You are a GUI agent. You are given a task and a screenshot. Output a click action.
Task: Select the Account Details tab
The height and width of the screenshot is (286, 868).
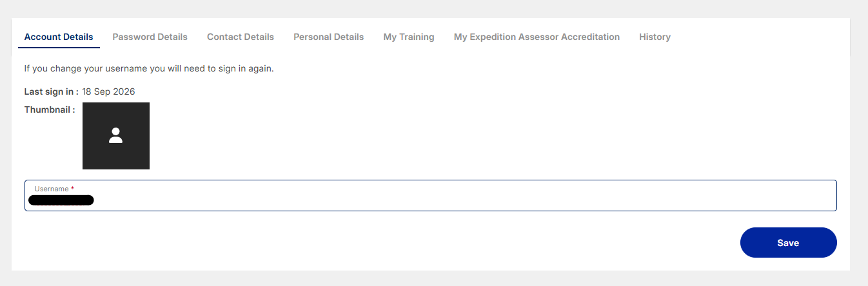[x=59, y=37]
